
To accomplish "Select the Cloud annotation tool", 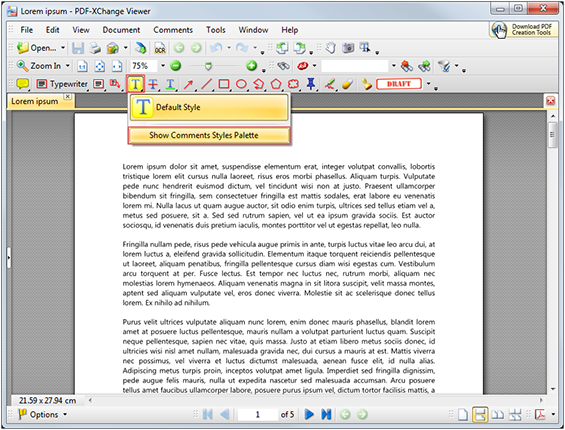I will click(293, 84).
